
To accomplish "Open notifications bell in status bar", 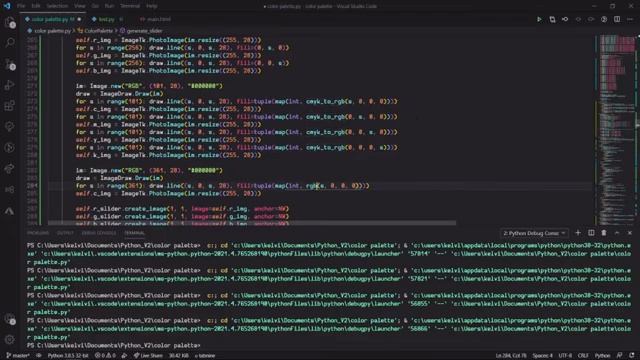I will click(631, 356).
